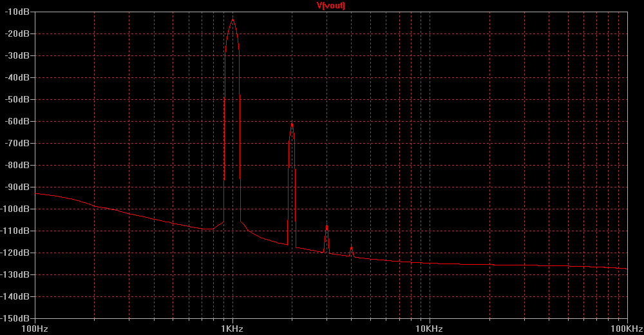Screen dimensions: 644x335
Task: Click the -20dB axis label
Action: click(x=17, y=33)
